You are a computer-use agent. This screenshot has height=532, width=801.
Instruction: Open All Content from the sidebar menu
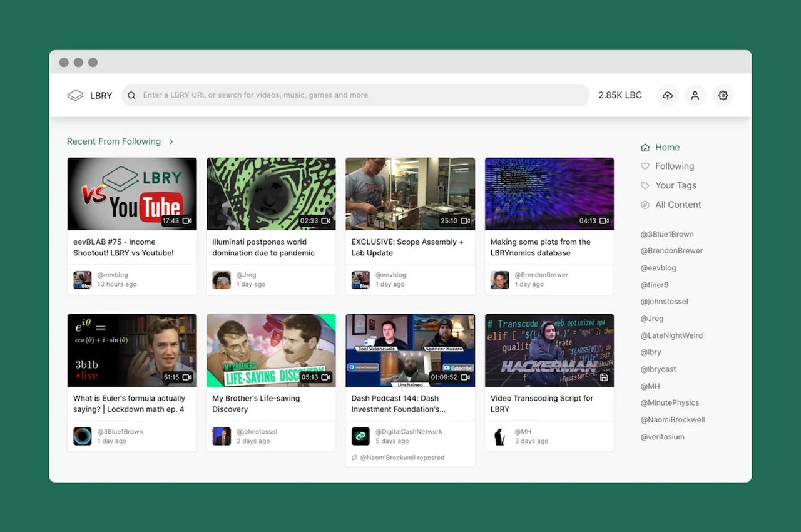pos(678,205)
